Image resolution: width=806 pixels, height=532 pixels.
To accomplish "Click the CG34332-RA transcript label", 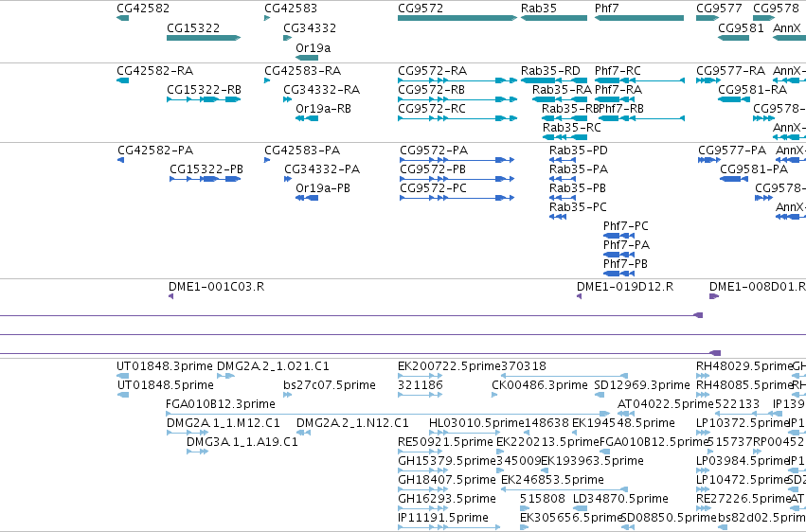I will tap(321, 89).
